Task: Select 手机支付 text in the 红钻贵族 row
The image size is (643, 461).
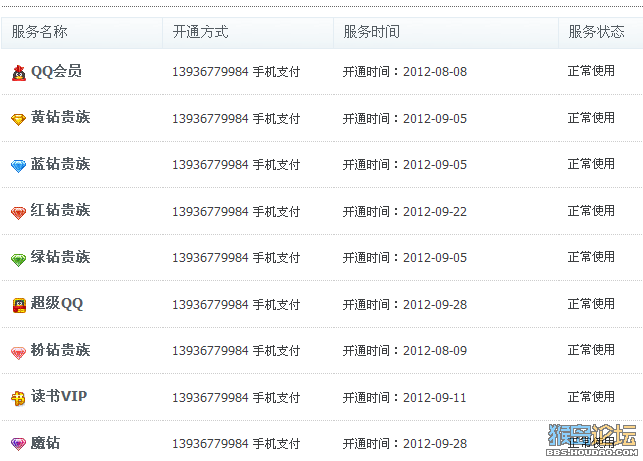Action: point(276,212)
